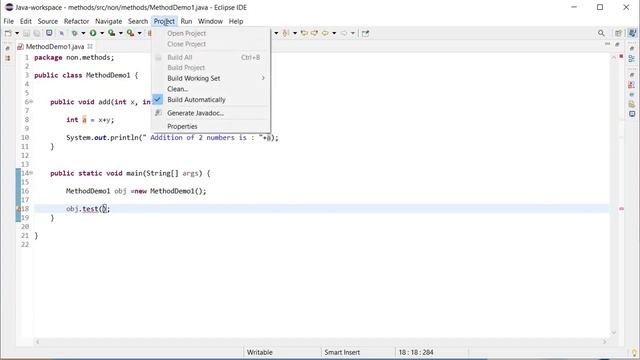640x360 pixels.
Task: Click the 'obj.test();' code line
Action: click(x=88, y=209)
